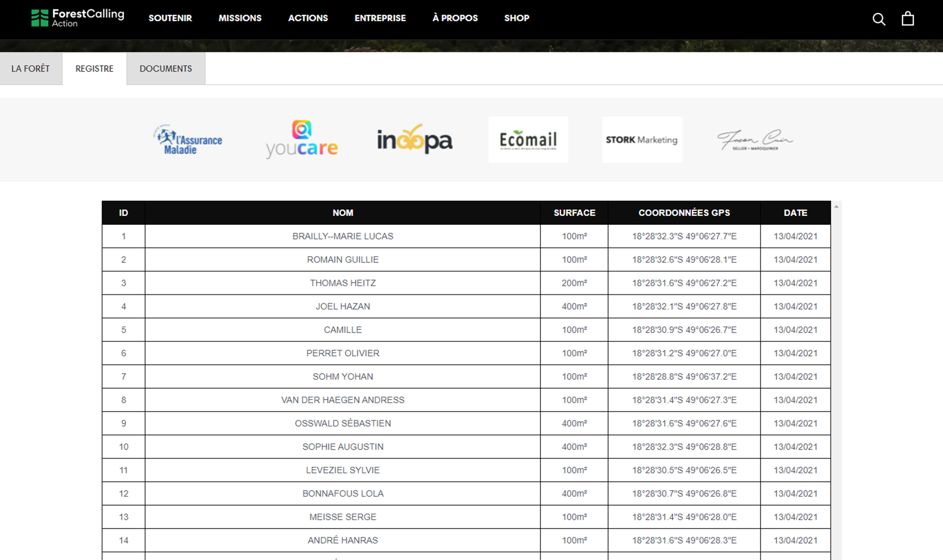Click the L'Assurance Maladie logo
This screenshot has height=560, width=943.
pyautogui.click(x=188, y=140)
